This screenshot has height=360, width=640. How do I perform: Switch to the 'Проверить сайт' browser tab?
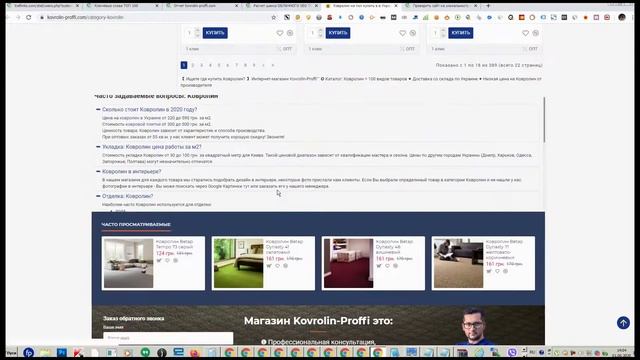click(440, 6)
